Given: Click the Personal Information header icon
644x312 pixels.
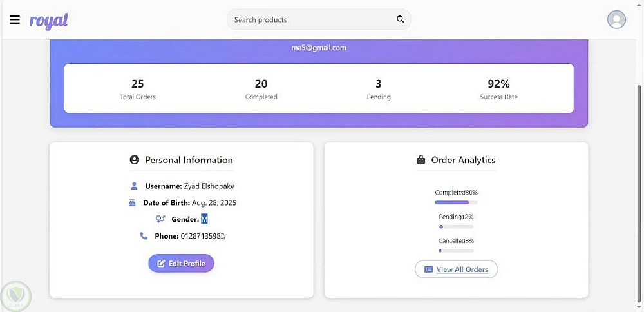Looking at the screenshot, I should pos(135,160).
